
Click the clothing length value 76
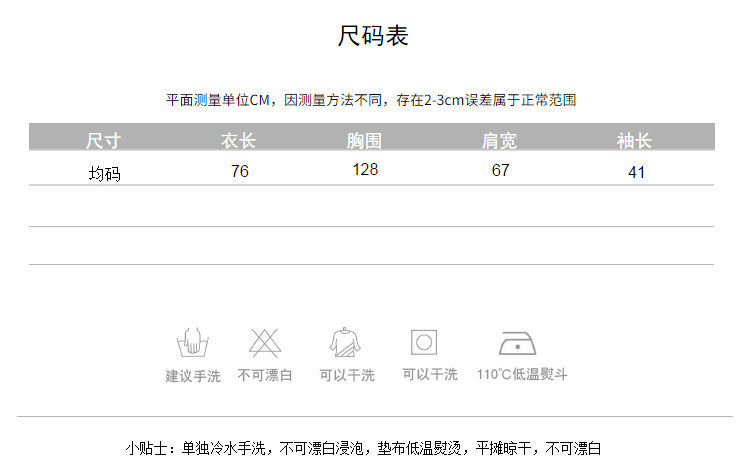pyautogui.click(x=239, y=171)
